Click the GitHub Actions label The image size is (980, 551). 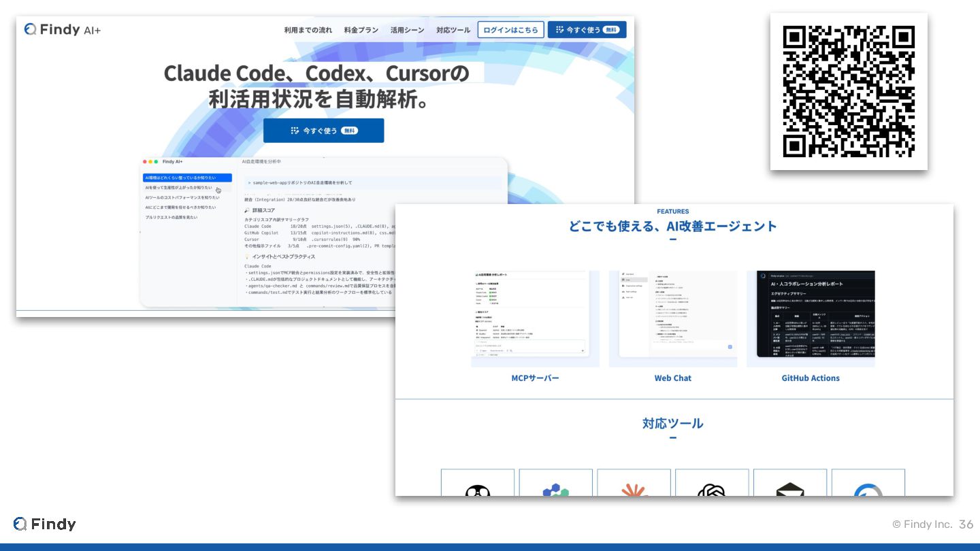click(x=811, y=378)
